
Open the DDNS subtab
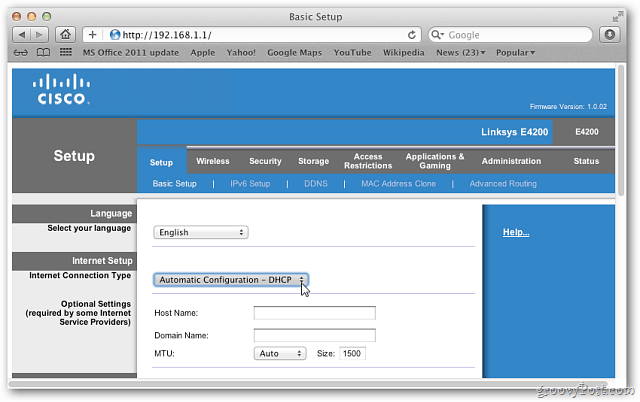coord(316,184)
